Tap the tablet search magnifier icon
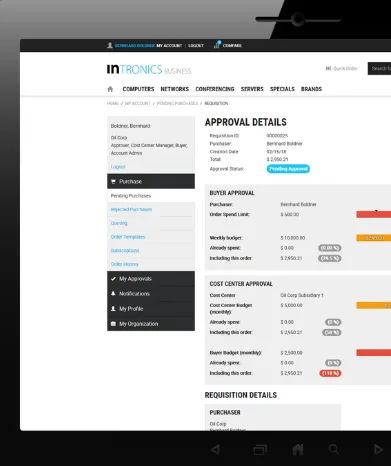This screenshot has height=466, width=391. tap(334, 449)
